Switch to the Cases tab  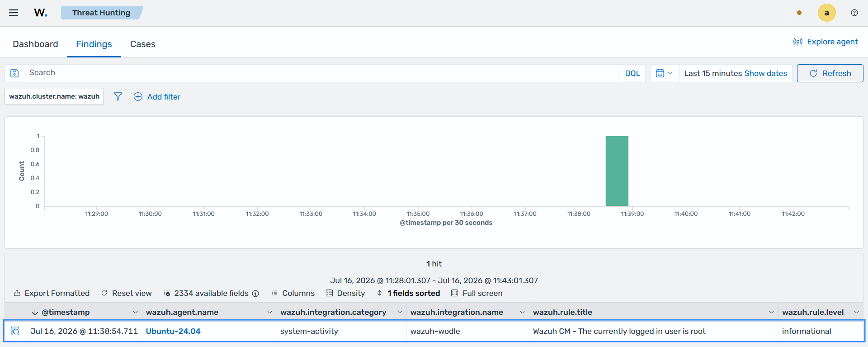point(143,44)
